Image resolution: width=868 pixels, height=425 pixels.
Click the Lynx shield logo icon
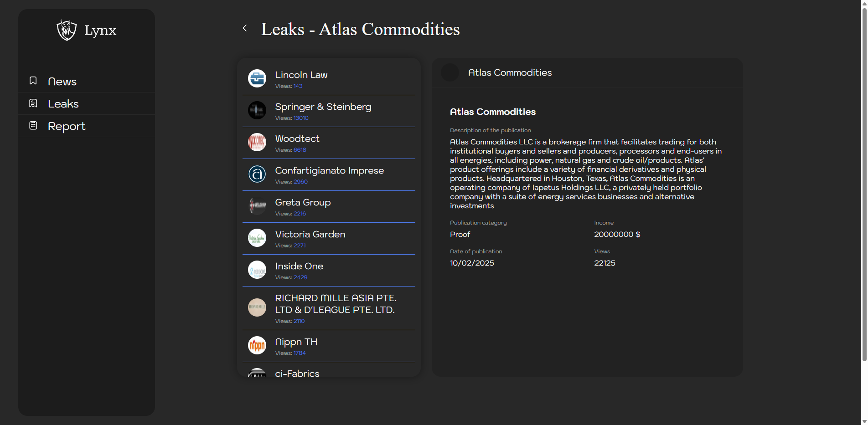pyautogui.click(x=67, y=30)
